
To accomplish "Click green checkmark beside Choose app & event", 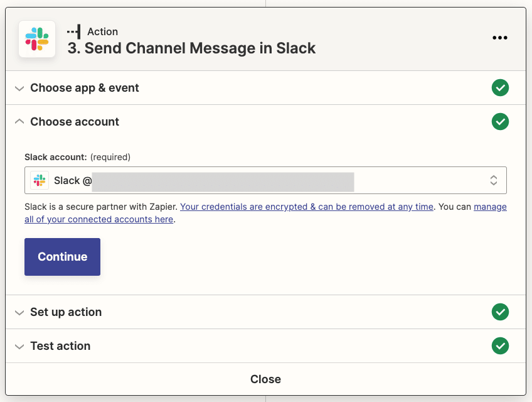I will coord(500,88).
